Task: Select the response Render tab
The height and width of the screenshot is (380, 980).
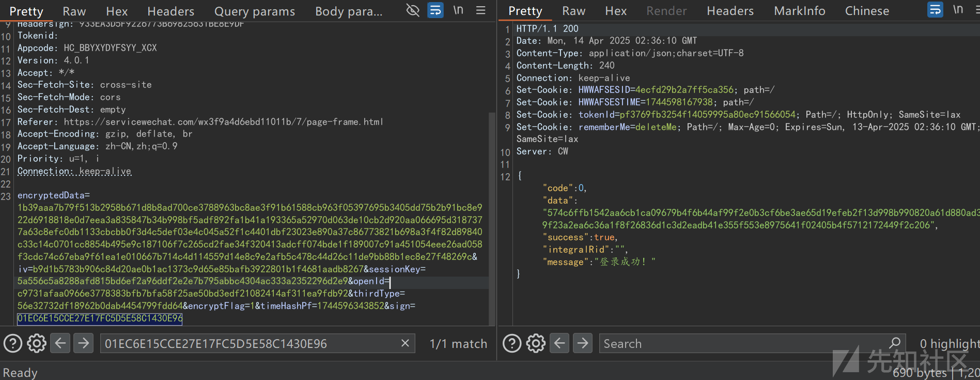Action: click(x=667, y=10)
